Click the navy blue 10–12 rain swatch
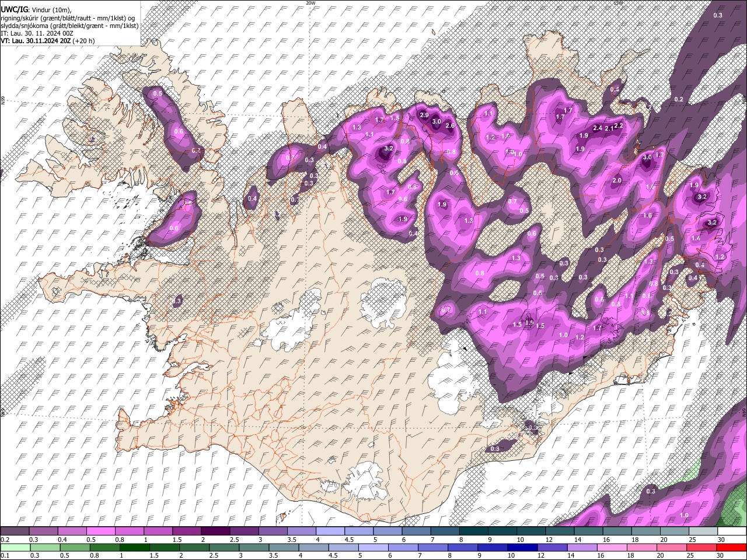Image resolution: width=747 pixels, height=560 pixels. point(522,547)
